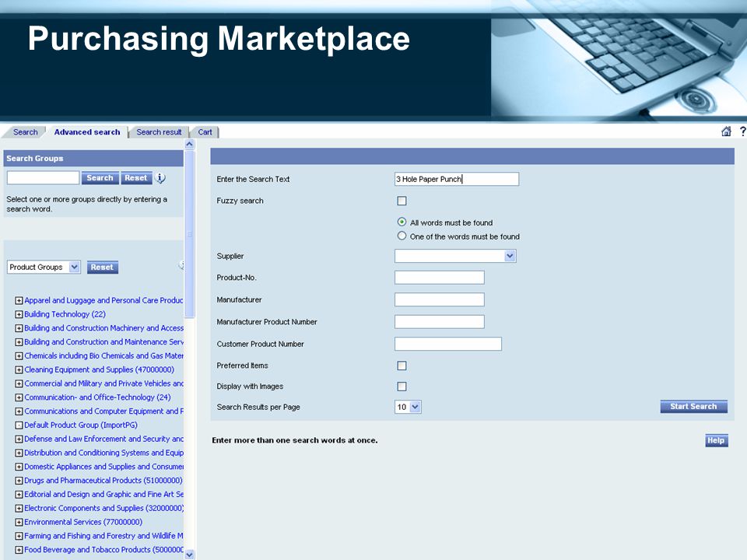This screenshot has width=747, height=560.
Task: Click scroll up arrow of left panel
Action: coord(190,145)
